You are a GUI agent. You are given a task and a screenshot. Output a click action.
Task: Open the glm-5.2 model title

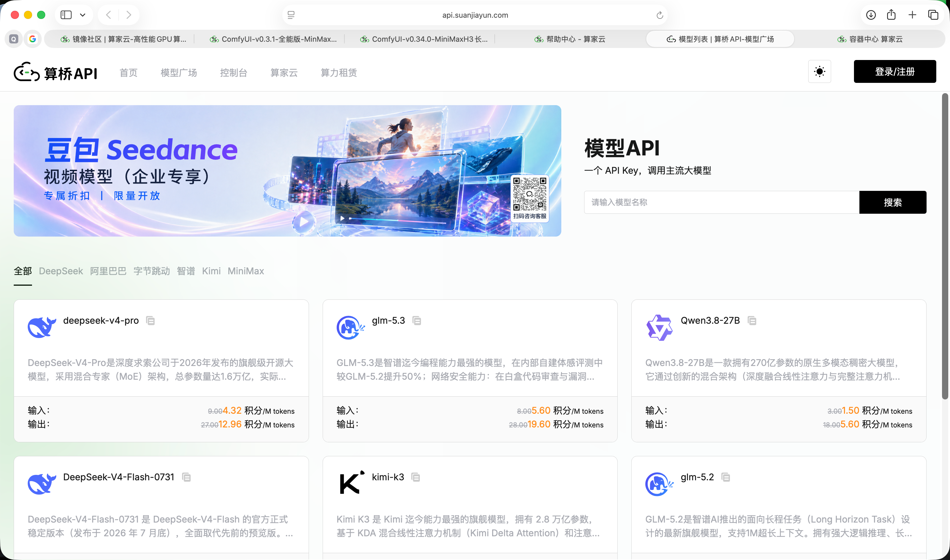pos(697,477)
